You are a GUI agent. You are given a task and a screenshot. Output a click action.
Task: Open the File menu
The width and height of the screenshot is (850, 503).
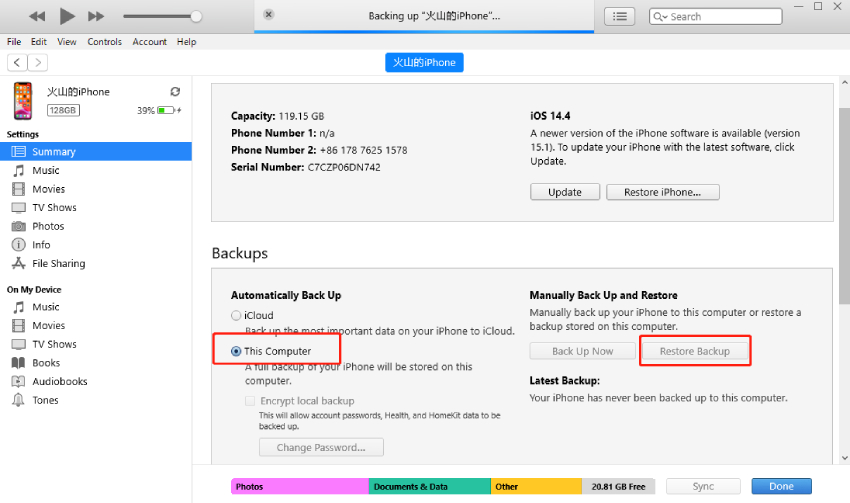(14, 42)
